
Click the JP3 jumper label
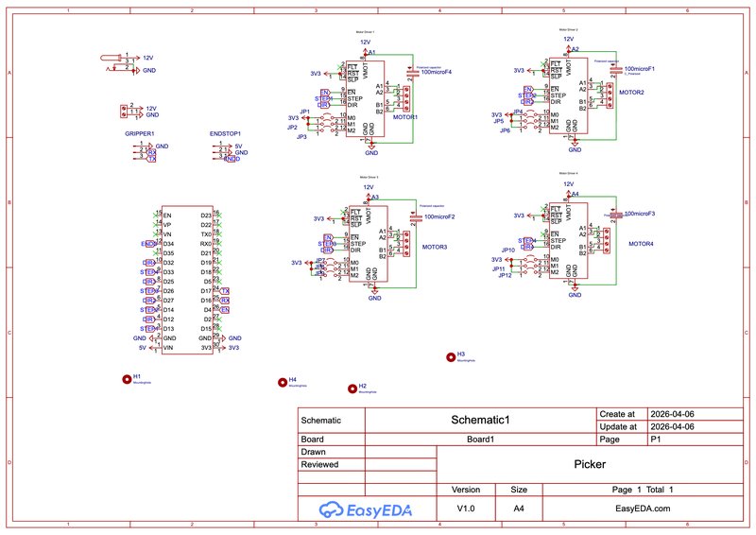pos(301,137)
